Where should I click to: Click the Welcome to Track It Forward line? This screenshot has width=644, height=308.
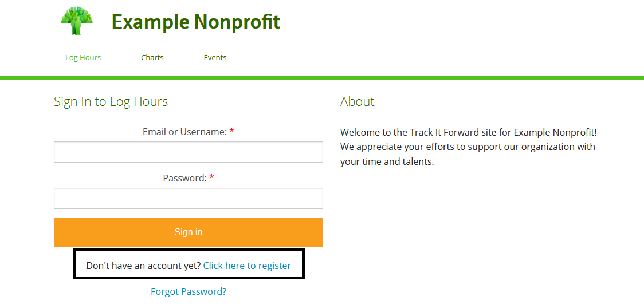coord(468,132)
